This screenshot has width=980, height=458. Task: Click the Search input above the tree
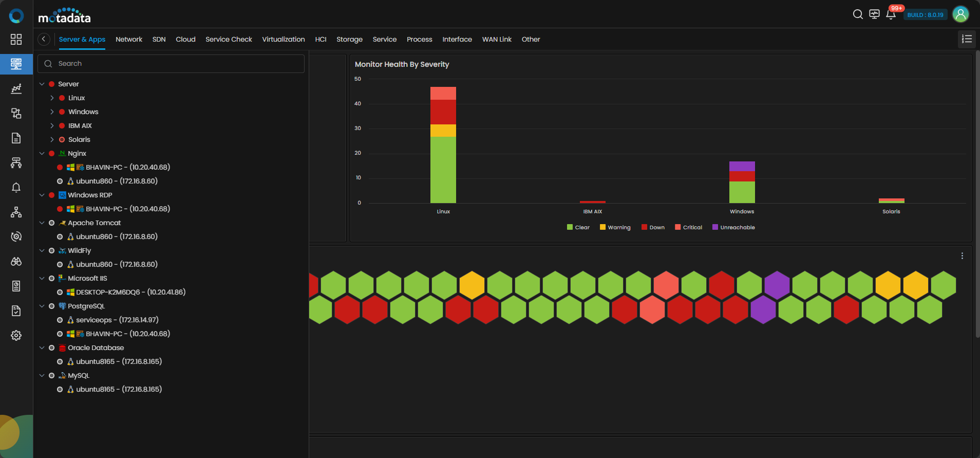[171, 64]
